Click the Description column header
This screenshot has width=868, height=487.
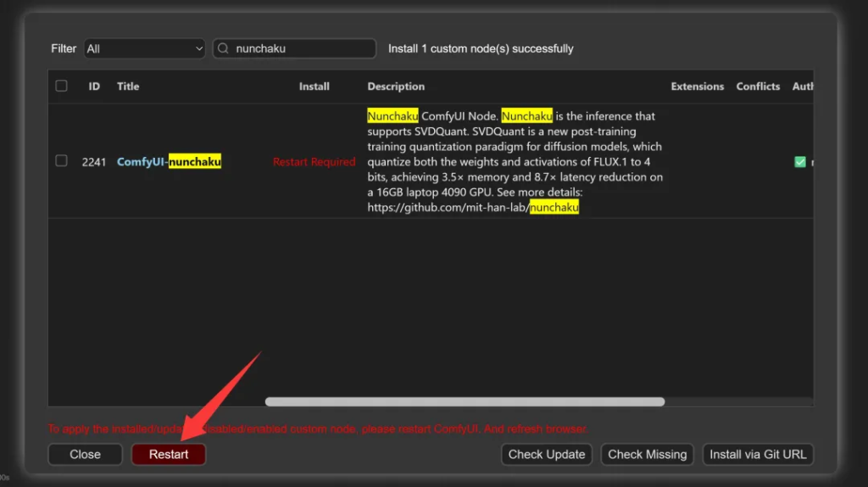[396, 87]
